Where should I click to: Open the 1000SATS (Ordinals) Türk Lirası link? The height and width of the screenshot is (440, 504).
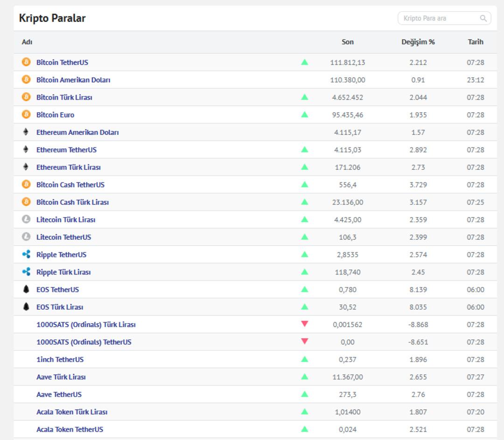point(86,325)
